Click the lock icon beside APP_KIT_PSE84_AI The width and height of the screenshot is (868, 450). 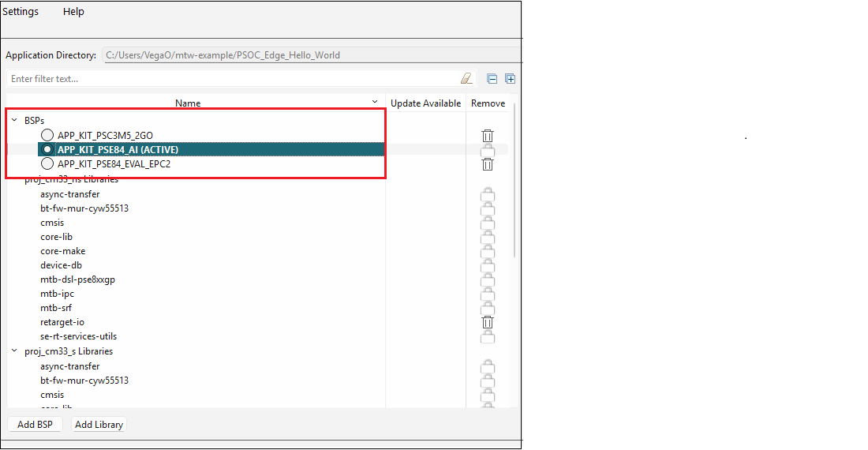(488, 150)
